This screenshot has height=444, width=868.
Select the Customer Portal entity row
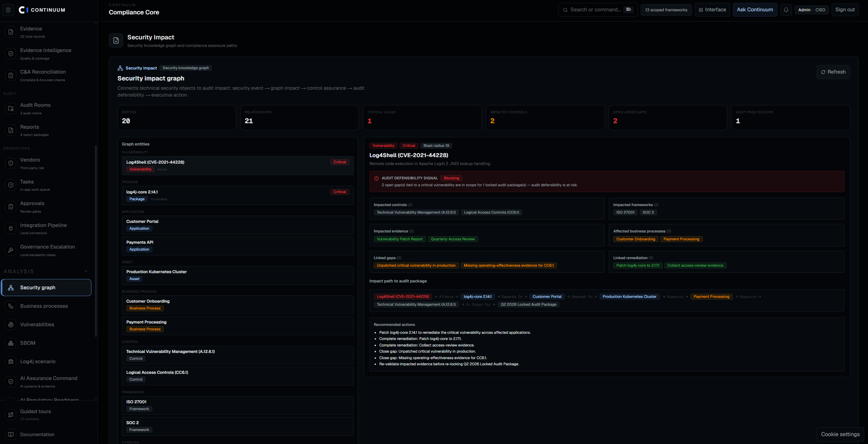(238, 225)
